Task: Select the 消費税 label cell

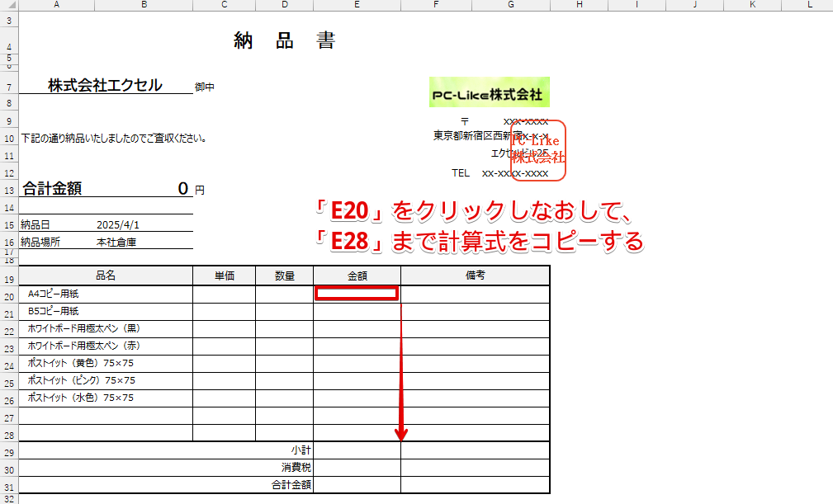Action: [x=296, y=468]
